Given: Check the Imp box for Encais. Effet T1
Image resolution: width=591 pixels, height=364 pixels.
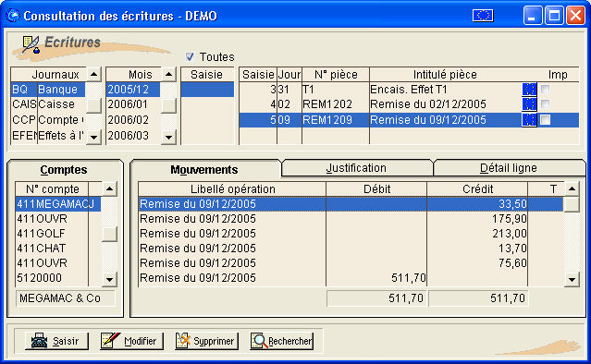Looking at the screenshot, I should click(545, 90).
